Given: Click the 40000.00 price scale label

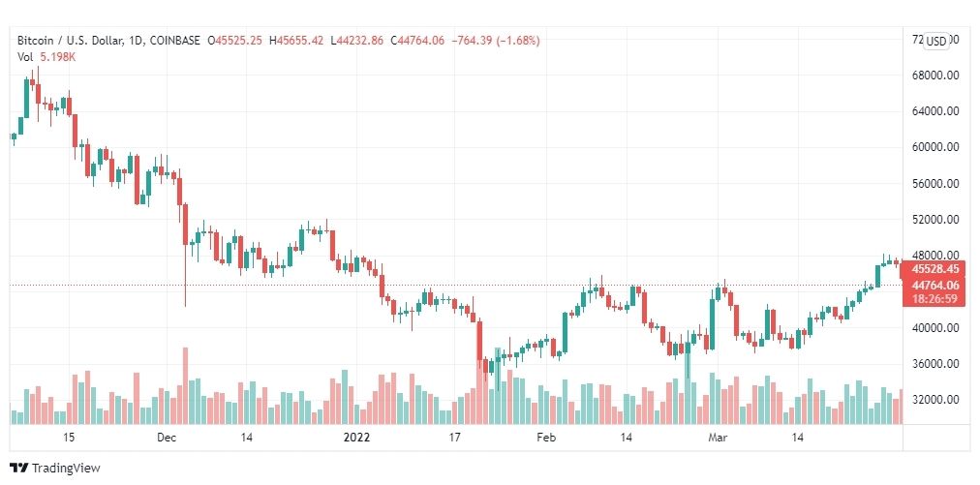Looking at the screenshot, I should point(935,328).
